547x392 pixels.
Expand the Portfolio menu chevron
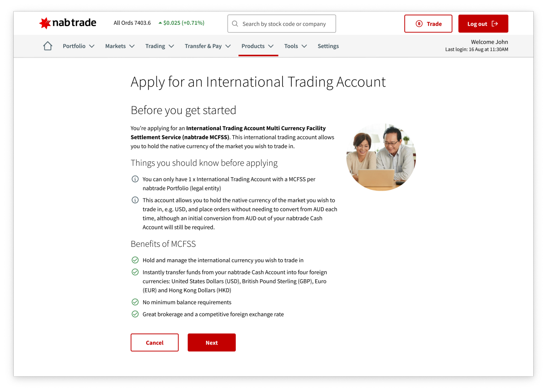91,46
